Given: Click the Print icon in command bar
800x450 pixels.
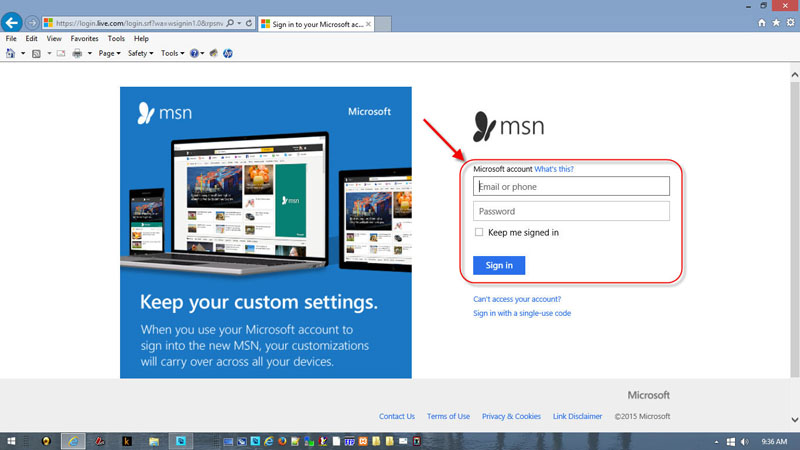Looking at the screenshot, I should (x=77, y=53).
